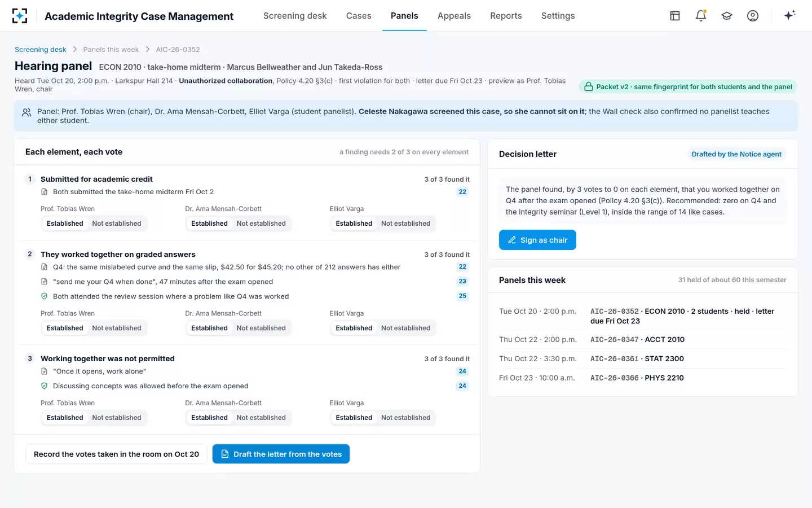Open the Reports tab

(x=506, y=16)
